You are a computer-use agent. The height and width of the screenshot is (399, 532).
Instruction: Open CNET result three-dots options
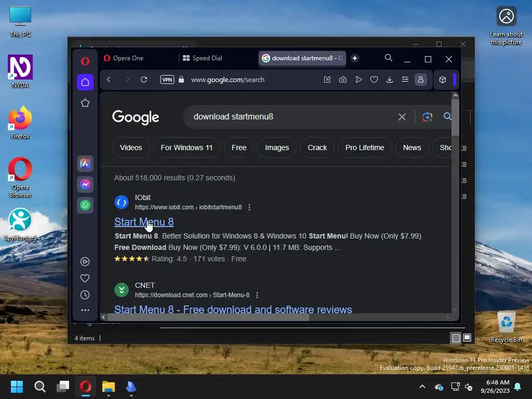click(x=257, y=295)
